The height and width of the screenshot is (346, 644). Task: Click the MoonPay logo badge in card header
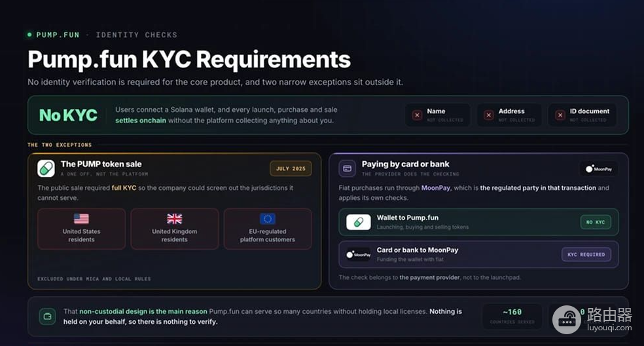pyautogui.click(x=599, y=168)
